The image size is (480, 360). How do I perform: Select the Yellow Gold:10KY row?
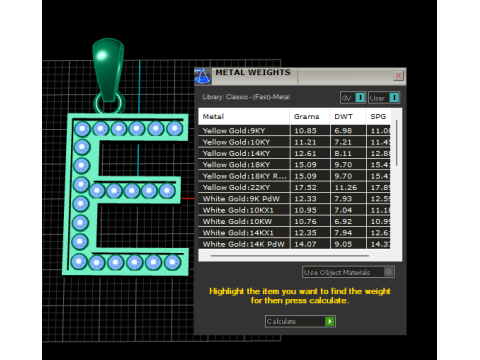tap(294, 142)
